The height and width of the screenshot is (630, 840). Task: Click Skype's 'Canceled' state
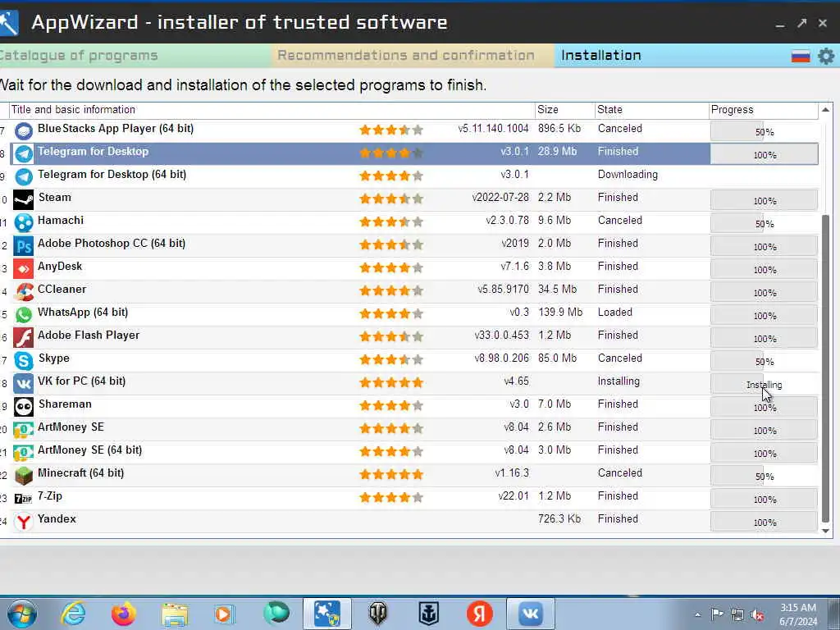620,358
